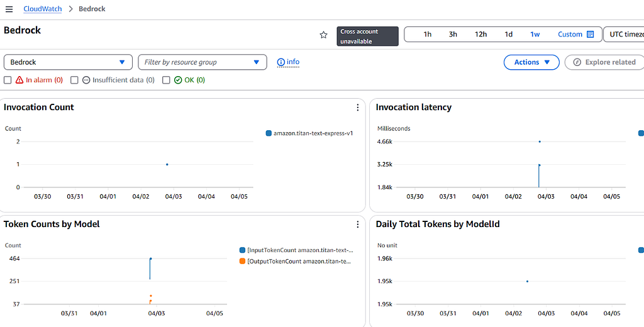The width and height of the screenshot is (644, 327).
Task: Click the Milliseconds unit label
Action: [x=394, y=128]
